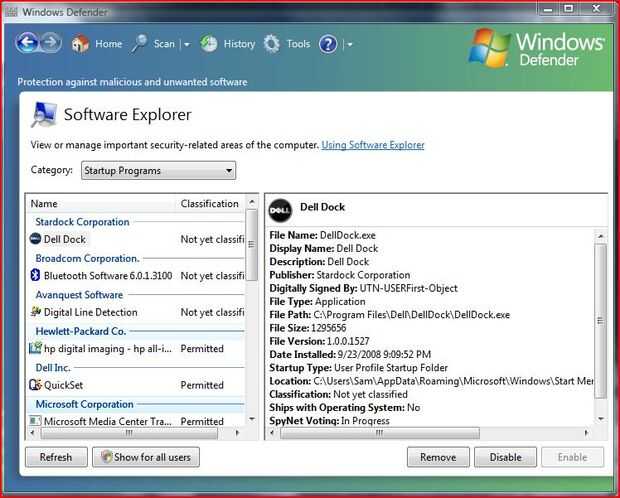Click the File Path value DellDock.exe line
This screenshot has height=498, width=620.
click(389, 314)
